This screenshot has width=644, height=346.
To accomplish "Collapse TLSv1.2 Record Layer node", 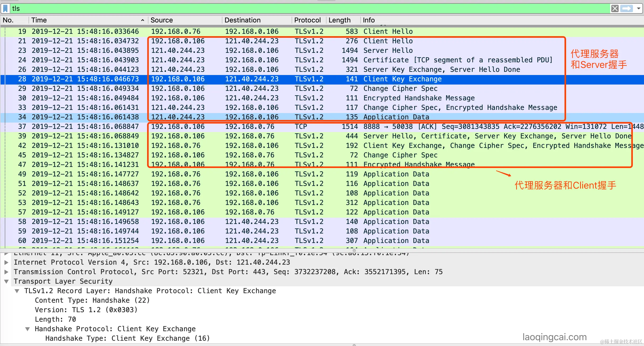I will pos(17,291).
